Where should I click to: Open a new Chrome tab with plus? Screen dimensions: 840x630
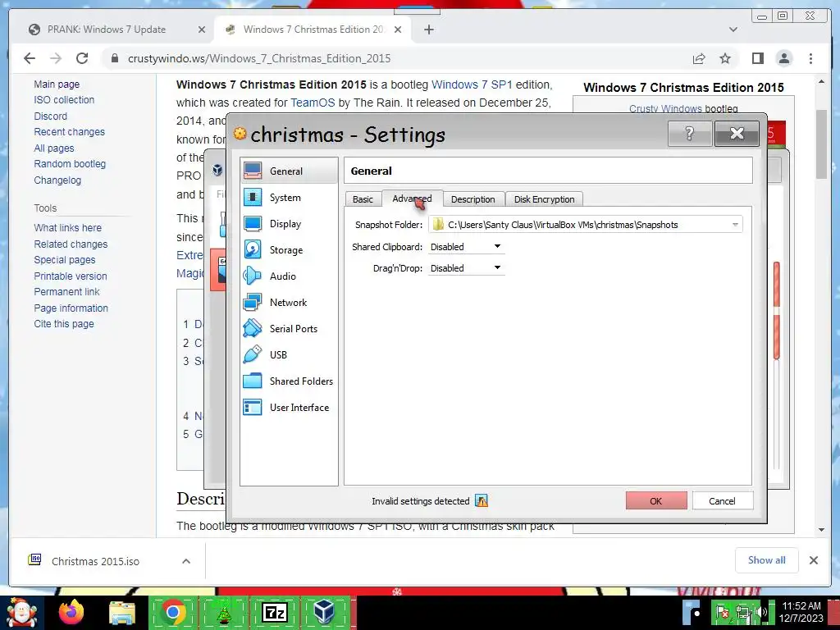(428, 30)
